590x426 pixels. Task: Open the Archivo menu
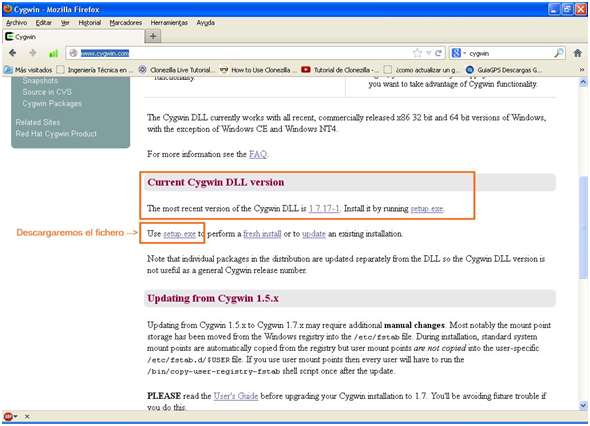(17, 23)
